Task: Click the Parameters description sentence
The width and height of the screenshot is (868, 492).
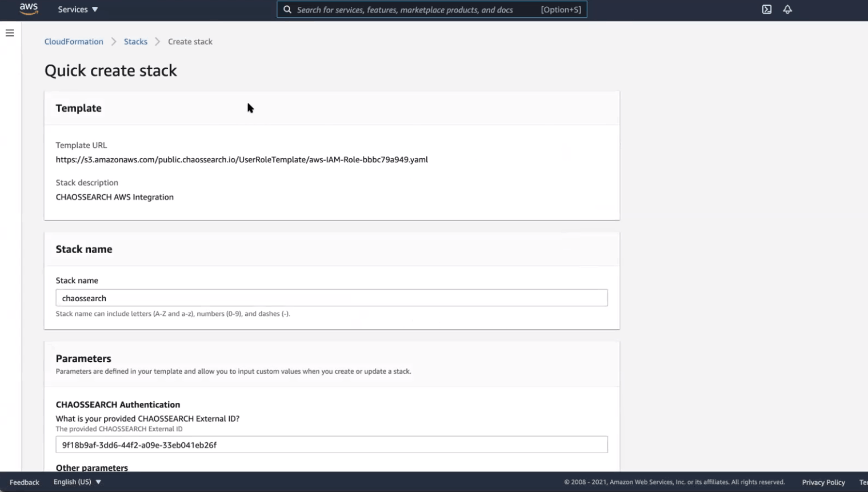Action: tap(233, 371)
